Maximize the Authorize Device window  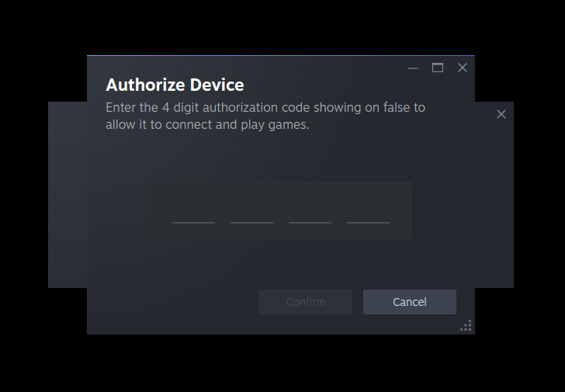coord(438,68)
